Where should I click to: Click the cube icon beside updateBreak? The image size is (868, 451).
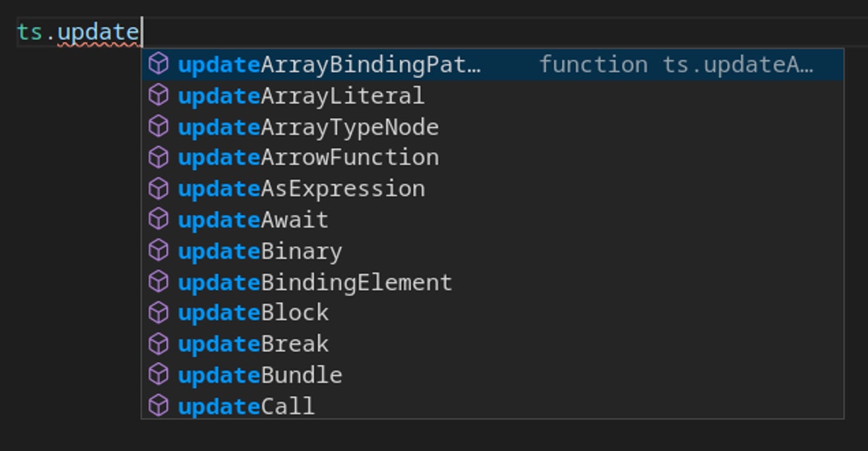coord(158,343)
